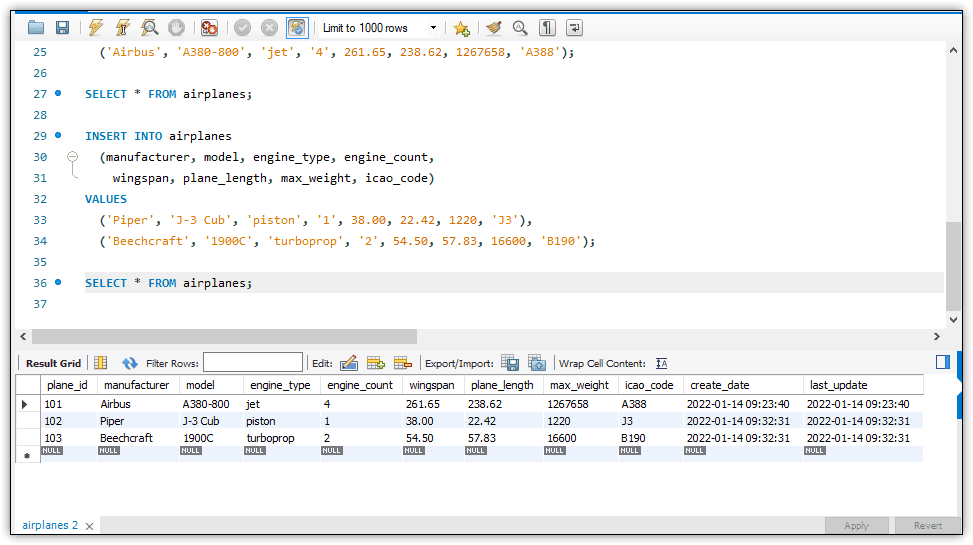
Task: Toggle word wrap in the editor toolbar
Action: pos(575,28)
